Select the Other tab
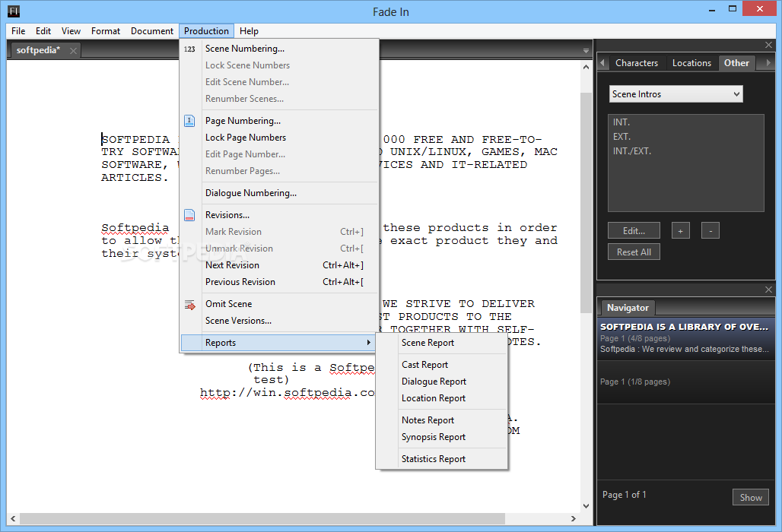The width and height of the screenshot is (782, 532). (736, 63)
